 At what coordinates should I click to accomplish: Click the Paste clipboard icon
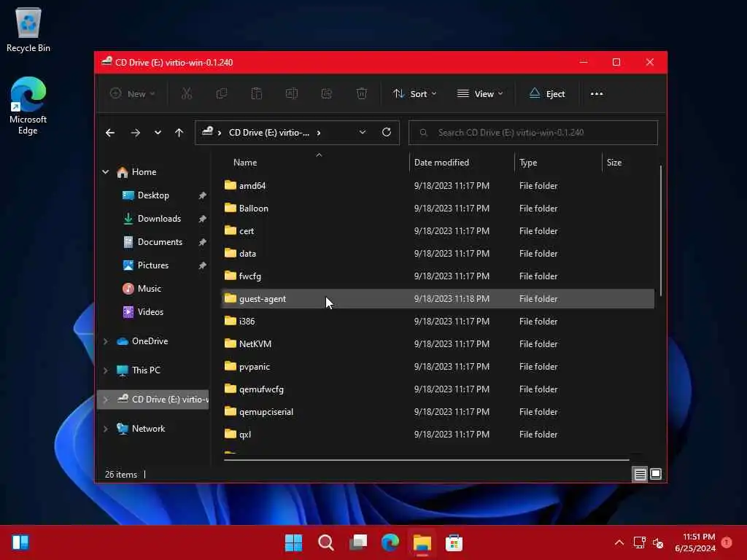pos(257,94)
